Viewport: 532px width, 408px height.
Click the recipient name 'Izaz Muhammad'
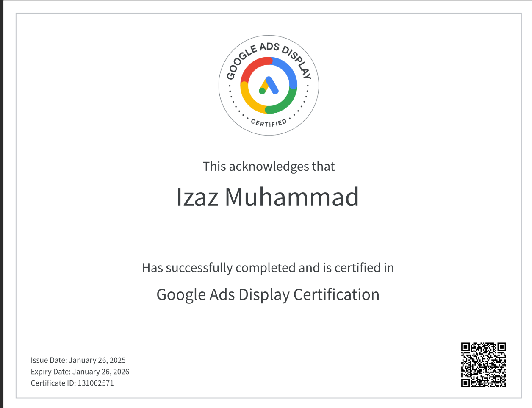(268, 197)
